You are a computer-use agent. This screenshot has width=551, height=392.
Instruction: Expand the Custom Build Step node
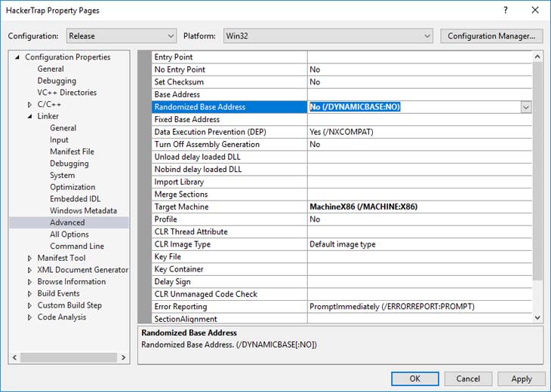coord(30,305)
